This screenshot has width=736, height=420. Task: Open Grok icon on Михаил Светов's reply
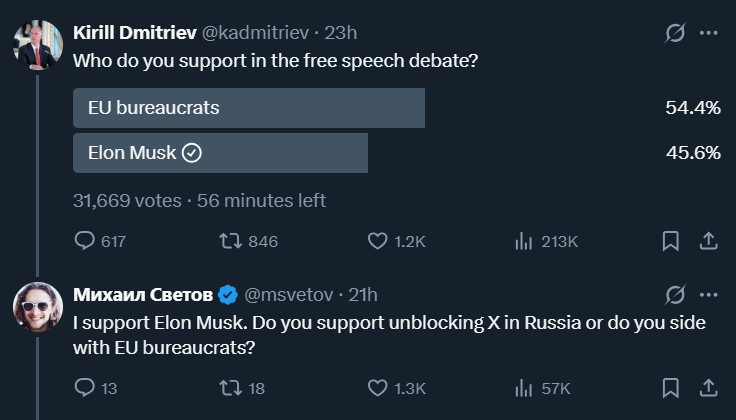pyautogui.click(x=675, y=295)
